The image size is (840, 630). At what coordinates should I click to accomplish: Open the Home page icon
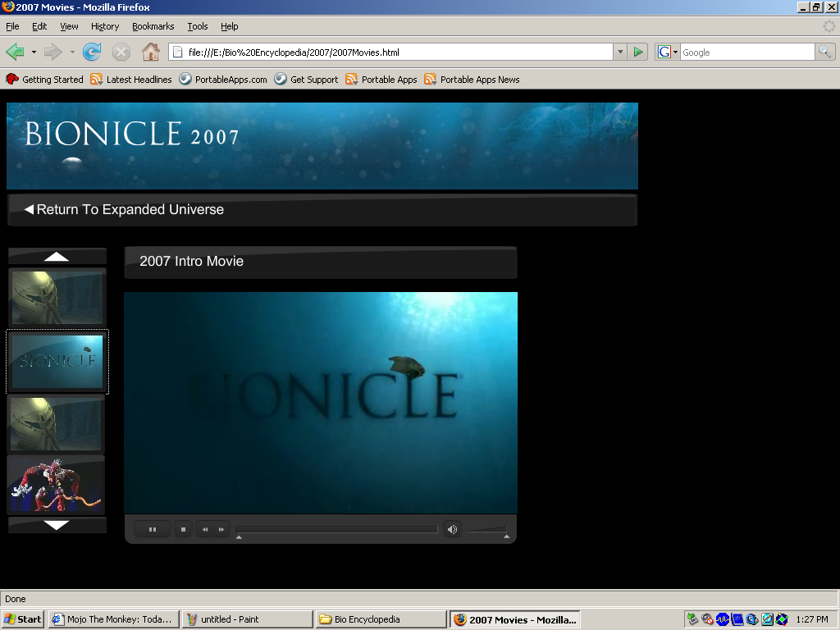(151, 52)
